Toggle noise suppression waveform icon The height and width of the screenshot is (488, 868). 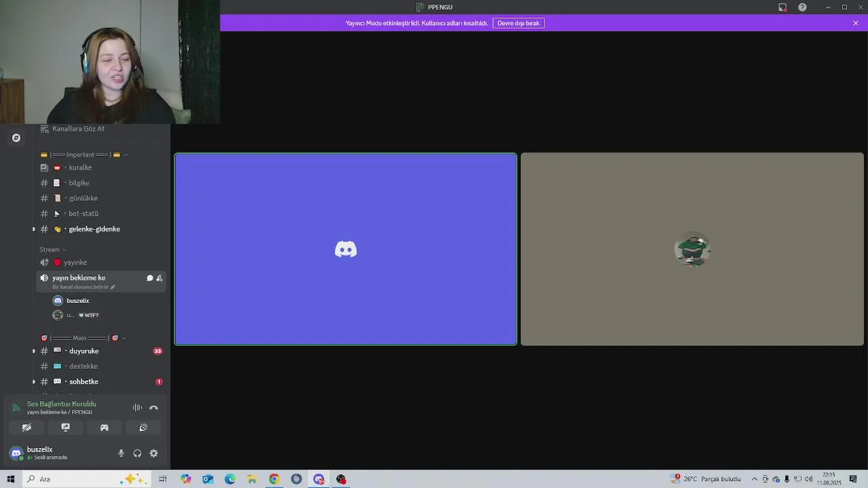pyautogui.click(x=138, y=407)
